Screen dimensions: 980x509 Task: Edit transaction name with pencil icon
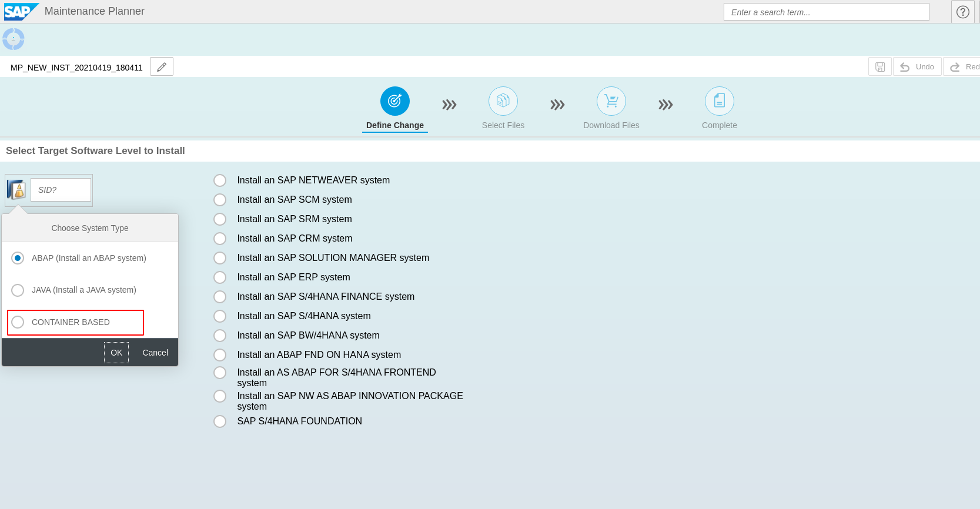click(162, 67)
